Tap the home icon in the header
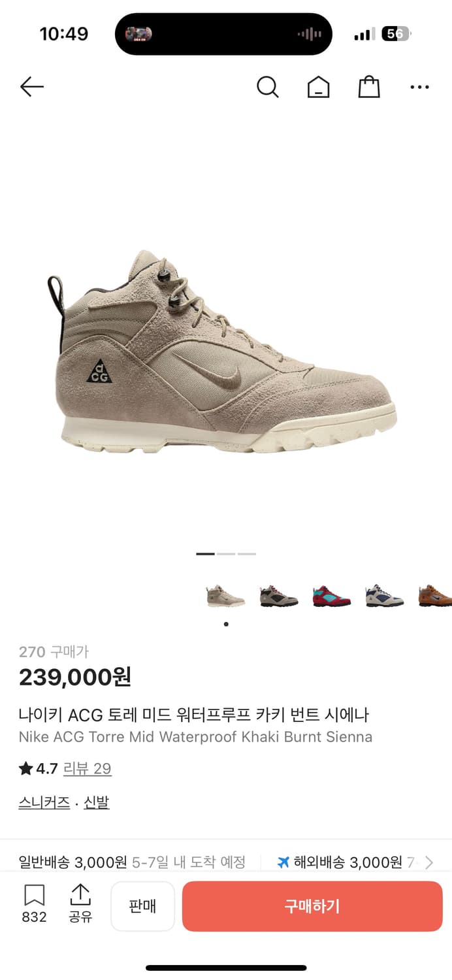 click(x=319, y=86)
